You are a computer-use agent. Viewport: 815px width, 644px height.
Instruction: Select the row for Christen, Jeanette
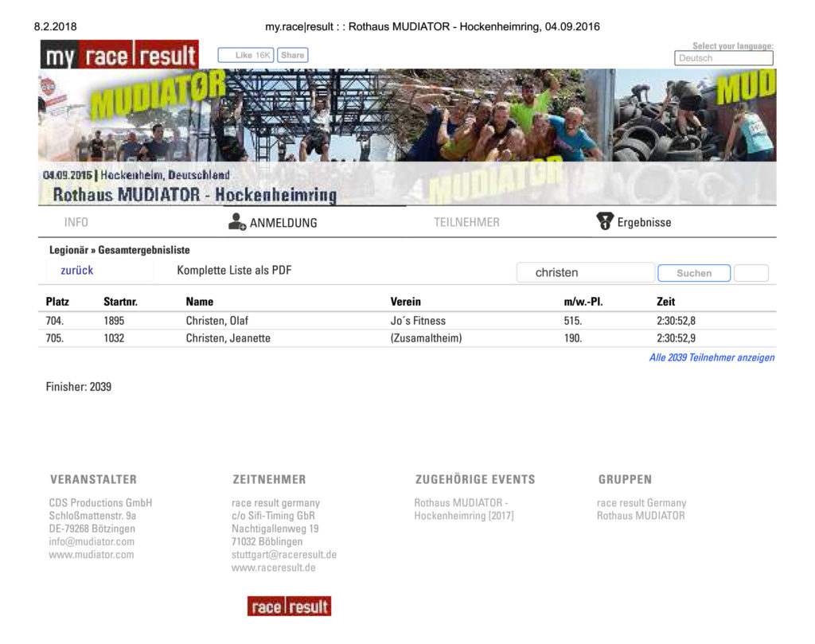(x=407, y=338)
